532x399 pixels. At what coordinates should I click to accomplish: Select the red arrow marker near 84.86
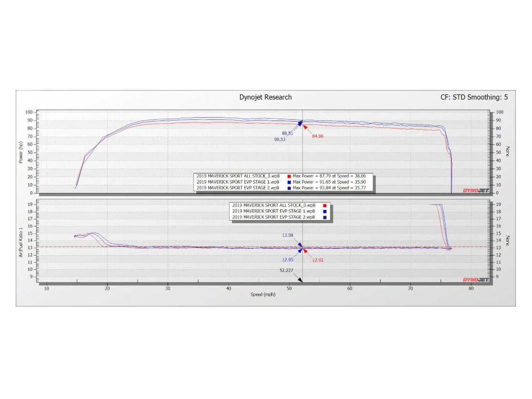click(x=305, y=127)
